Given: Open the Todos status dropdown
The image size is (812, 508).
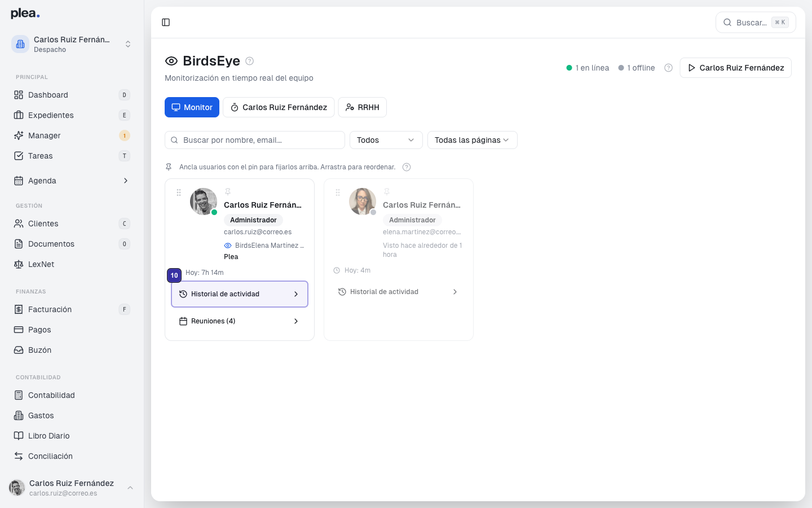Looking at the screenshot, I should (386, 140).
